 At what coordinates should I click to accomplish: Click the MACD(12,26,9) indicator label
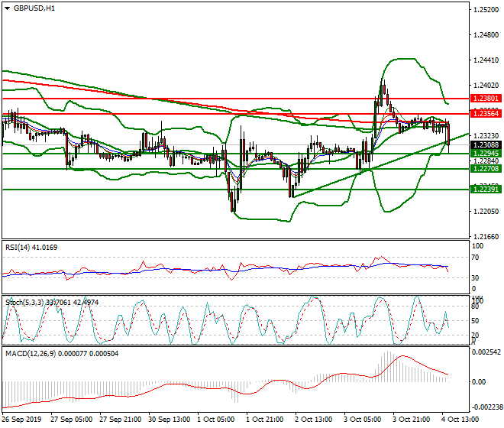62,354
